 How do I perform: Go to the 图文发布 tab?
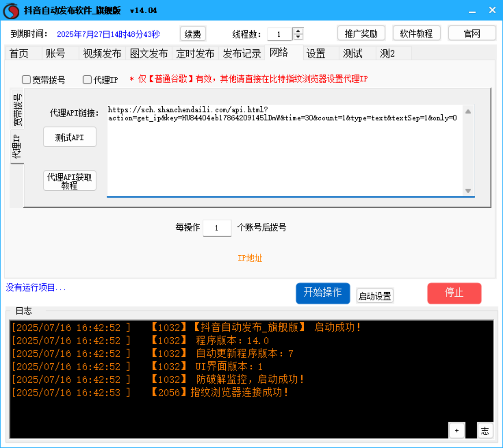[x=149, y=54]
